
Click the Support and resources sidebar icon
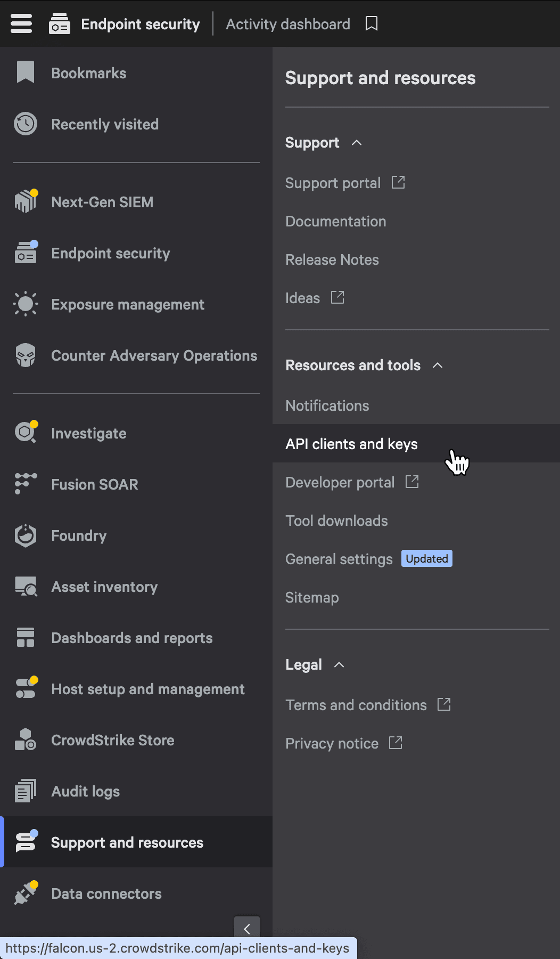tap(26, 842)
